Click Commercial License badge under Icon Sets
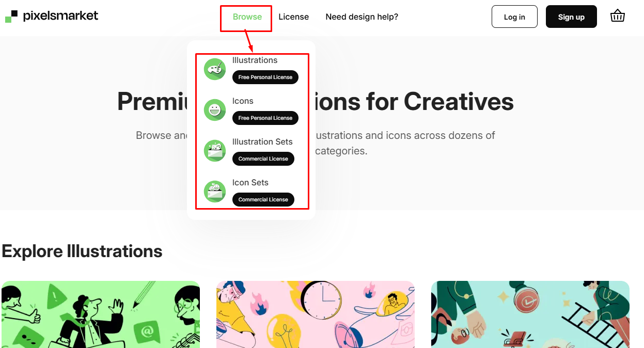 coord(263,200)
